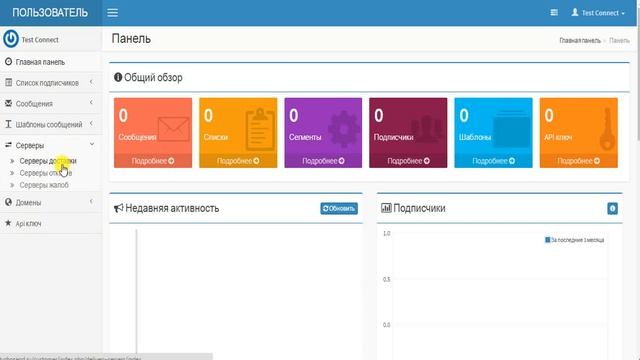Open the list icon in top bar
Screen dimensions: 640x360
(554, 13)
